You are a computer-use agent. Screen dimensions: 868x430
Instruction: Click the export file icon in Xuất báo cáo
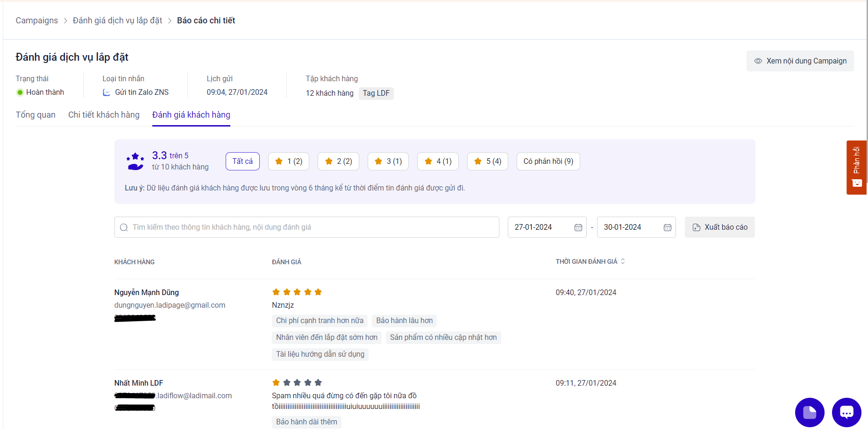point(696,227)
